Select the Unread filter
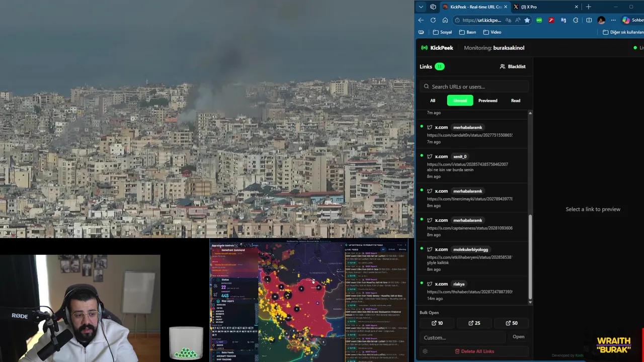Screen dimensions: 644x362 [x=460, y=101]
